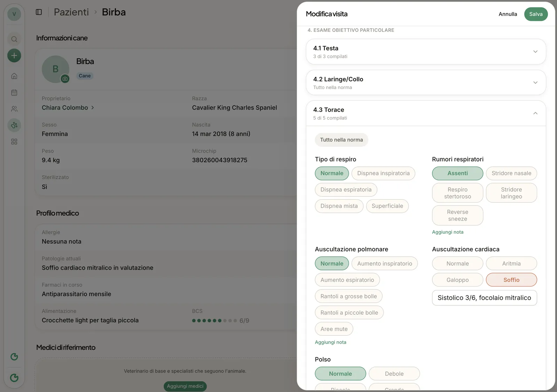Click the green plus add button
The width and height of the screenshot is (557, 392).
pos(14,55)
